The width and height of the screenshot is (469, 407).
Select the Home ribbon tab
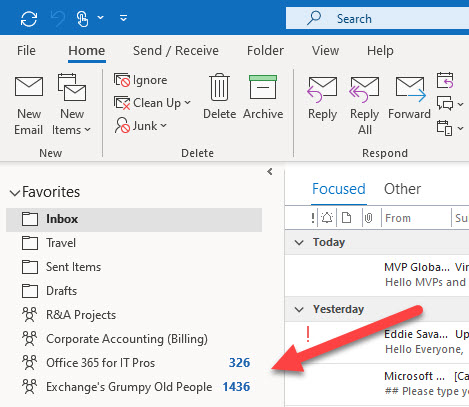87,51
